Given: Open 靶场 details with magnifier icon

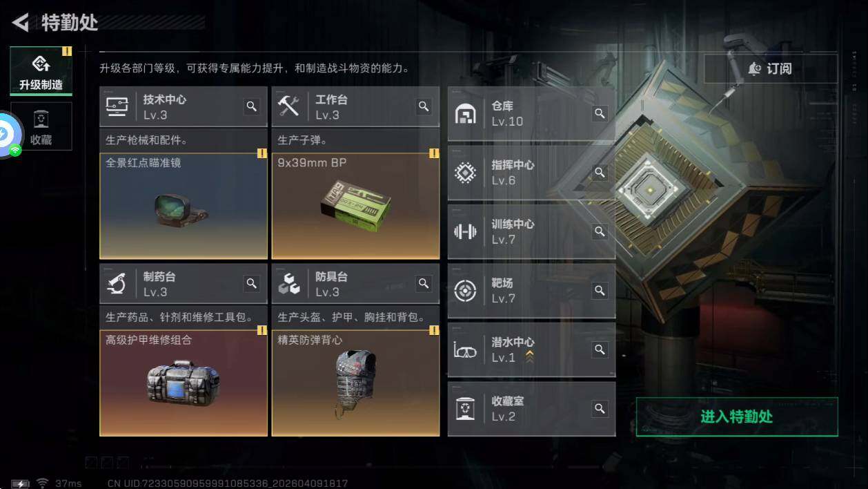Looking at the screenshot, I should pyautogui.click(x=600, y=291).
